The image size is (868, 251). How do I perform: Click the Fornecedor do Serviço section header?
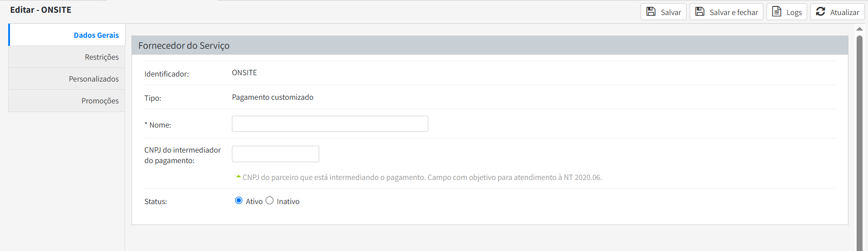point(184,46)
